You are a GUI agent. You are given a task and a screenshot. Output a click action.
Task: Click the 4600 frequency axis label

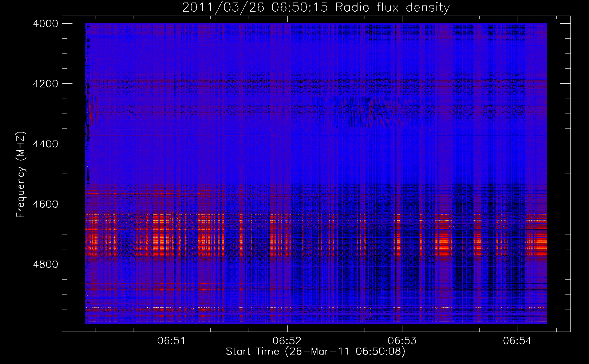[x=46, y=204]
